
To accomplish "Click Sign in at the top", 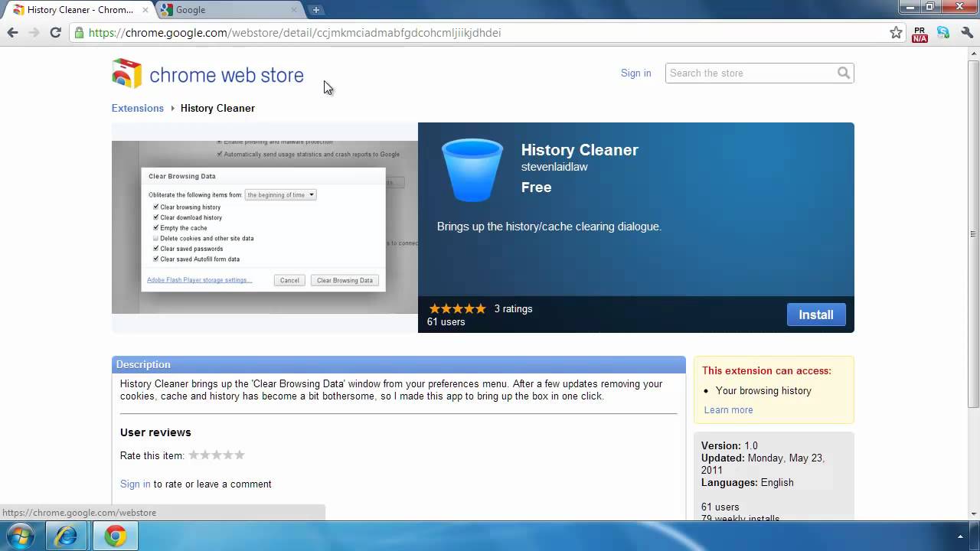I will pyautogui.click(x=635, y=73).
